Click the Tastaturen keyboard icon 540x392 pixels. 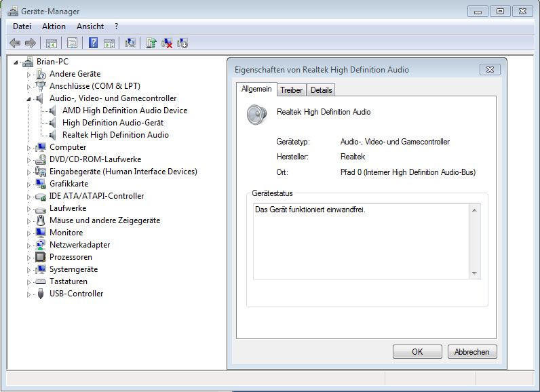41,281
